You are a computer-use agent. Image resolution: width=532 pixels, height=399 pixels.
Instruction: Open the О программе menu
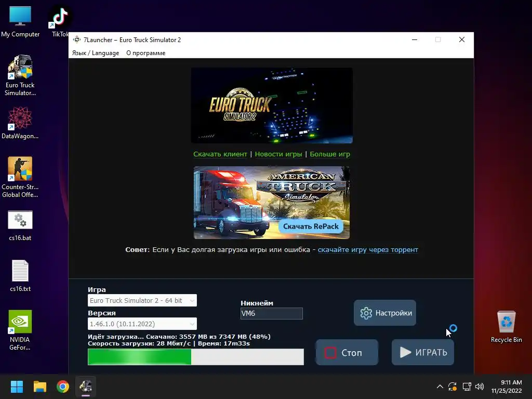[x=146, y=53]
